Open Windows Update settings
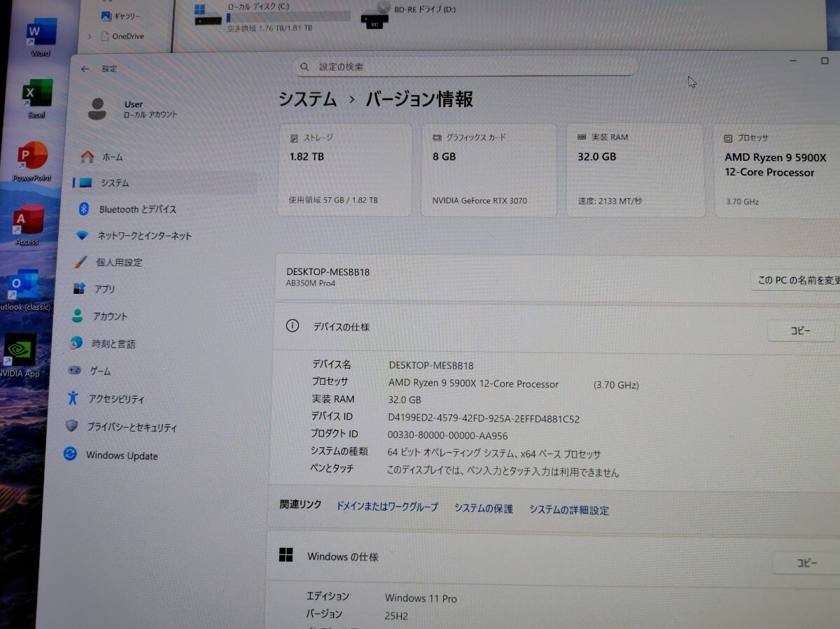This screenshot has height=629, width=840. (x=122, y=455)
